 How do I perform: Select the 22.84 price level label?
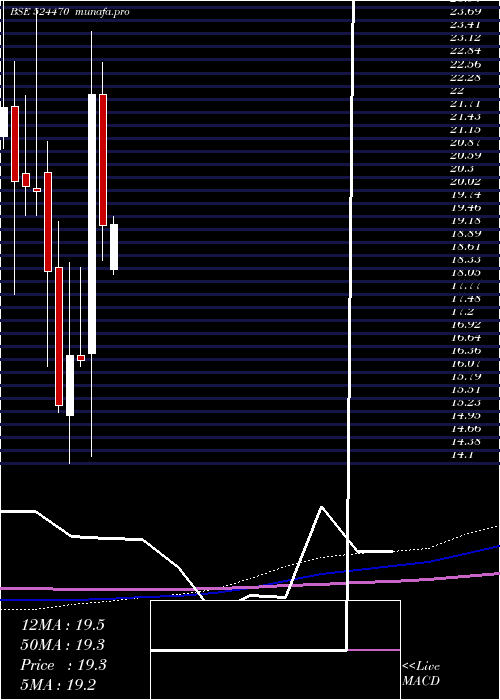coord(465,51)
